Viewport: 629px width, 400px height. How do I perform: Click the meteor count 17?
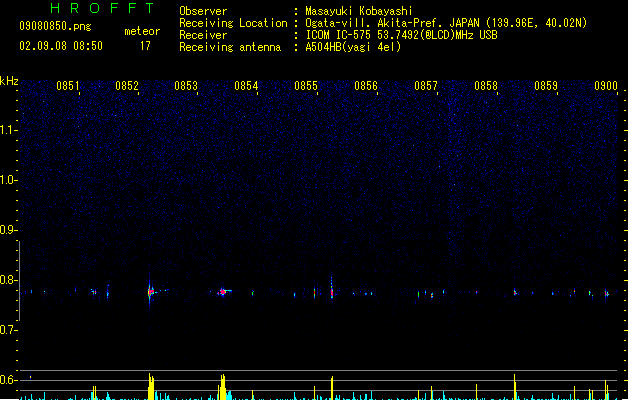pos(145,46)
